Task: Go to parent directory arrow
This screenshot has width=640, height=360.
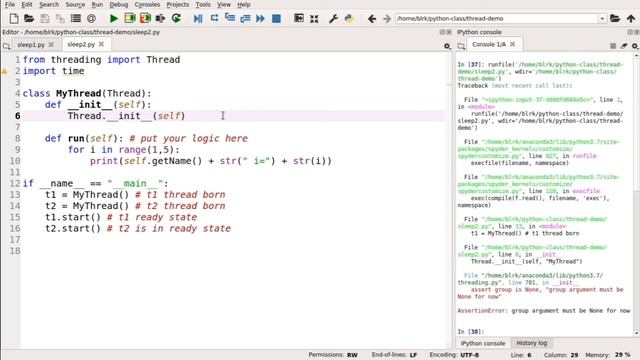Action: 631,18
